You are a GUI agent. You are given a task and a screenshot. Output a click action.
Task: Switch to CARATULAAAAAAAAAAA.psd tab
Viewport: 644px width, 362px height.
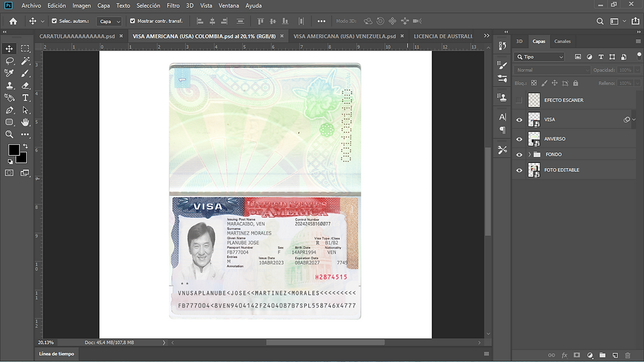(78, 36)
